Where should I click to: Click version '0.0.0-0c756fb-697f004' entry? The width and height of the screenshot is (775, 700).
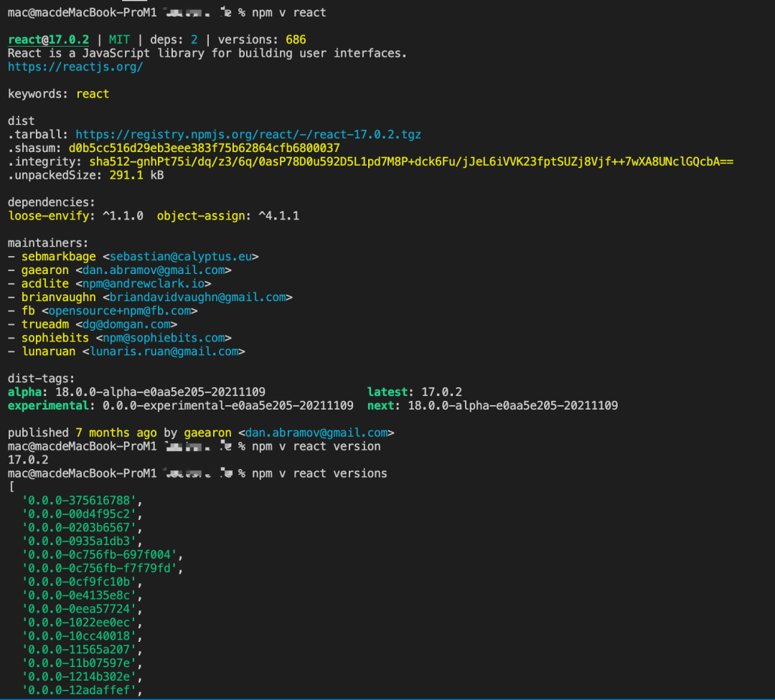point(99,554)
